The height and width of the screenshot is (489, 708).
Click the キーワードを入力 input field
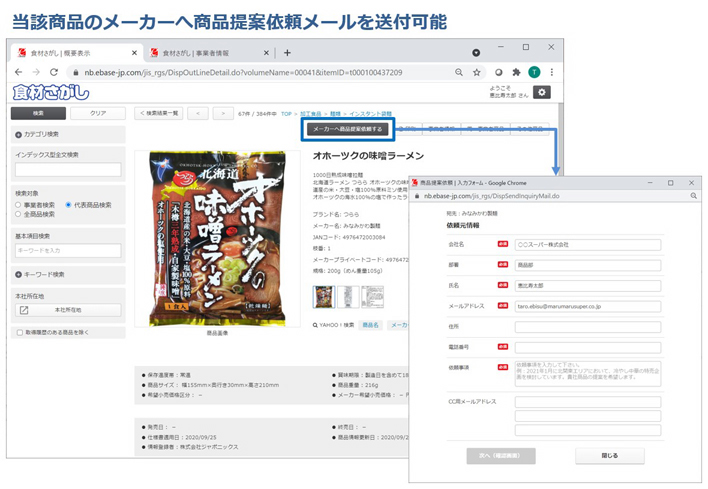(68, 251)
